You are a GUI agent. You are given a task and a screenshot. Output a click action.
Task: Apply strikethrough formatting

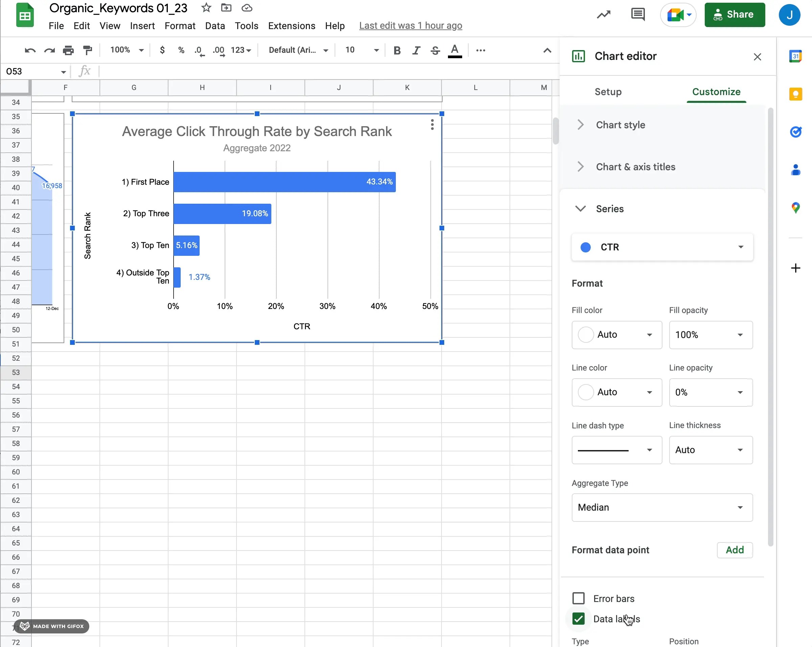pyautogui.click(x=435, y=50)
